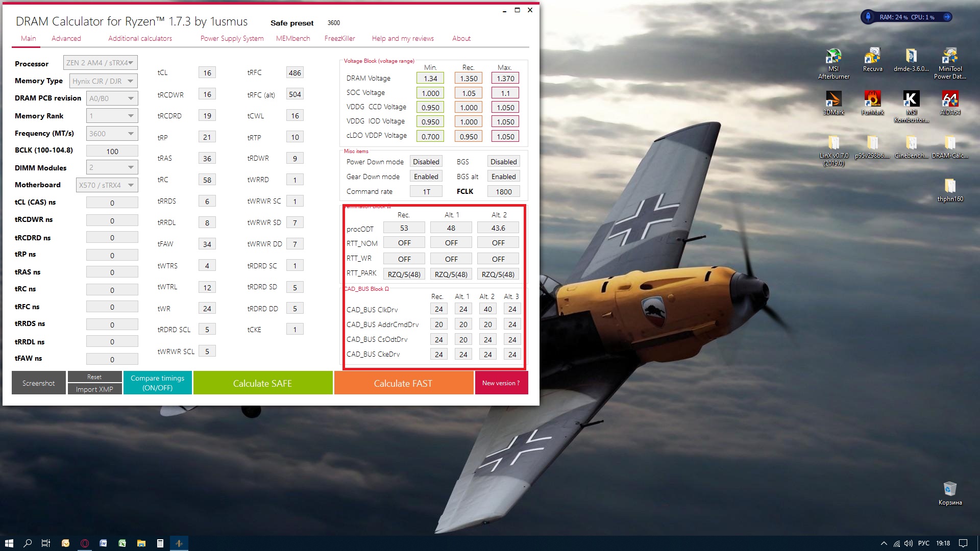Image resolution: width=980 pixels, height=551 pixels.
Task: Toggle the Power Down mode Disabled field
Action: [x=426, y=162]
